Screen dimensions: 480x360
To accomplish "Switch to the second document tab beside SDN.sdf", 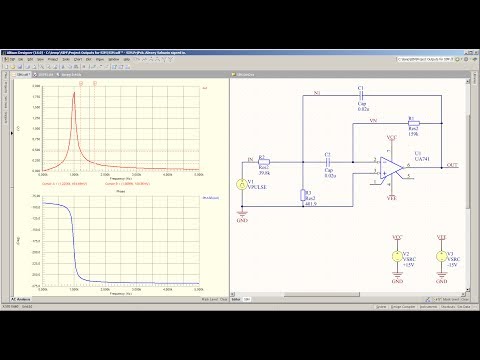I will pos(44,75).
